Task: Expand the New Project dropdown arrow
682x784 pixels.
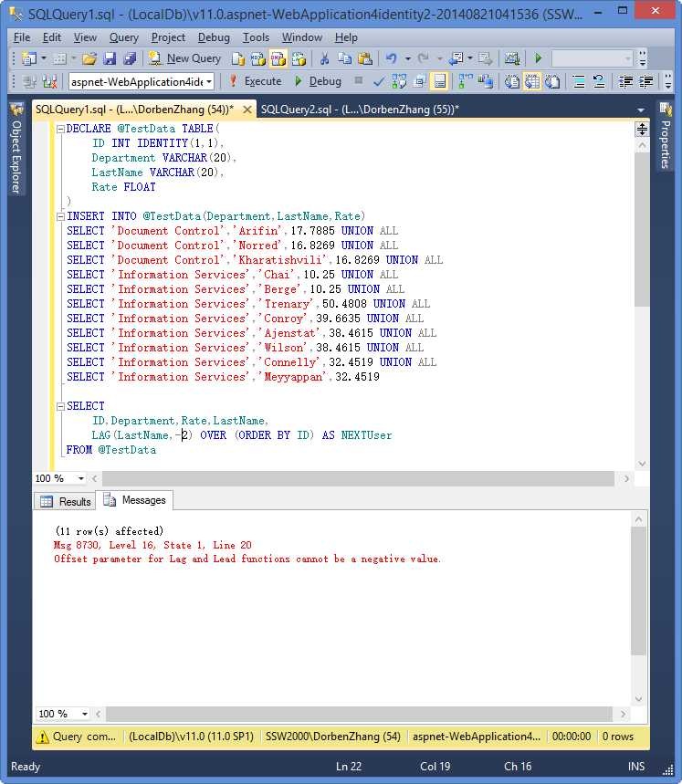Action: pos(44,58)
